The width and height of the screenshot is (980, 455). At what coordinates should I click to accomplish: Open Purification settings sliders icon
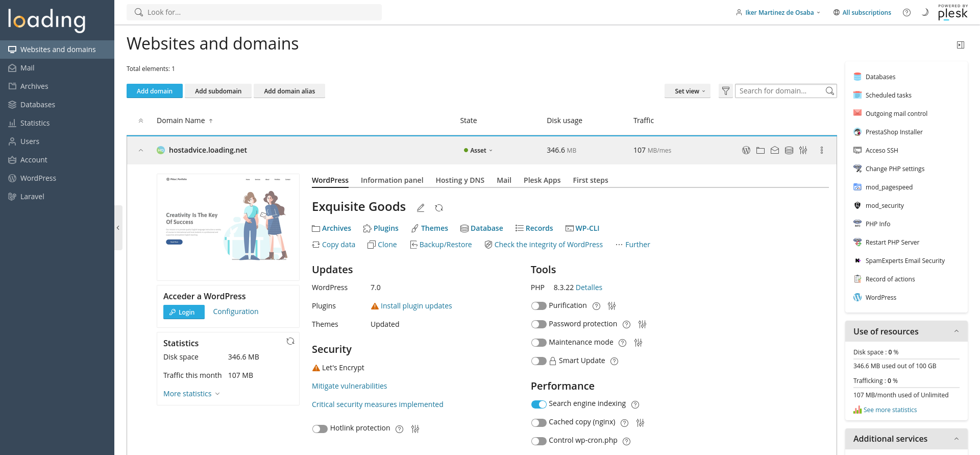[x=612, y=306]
